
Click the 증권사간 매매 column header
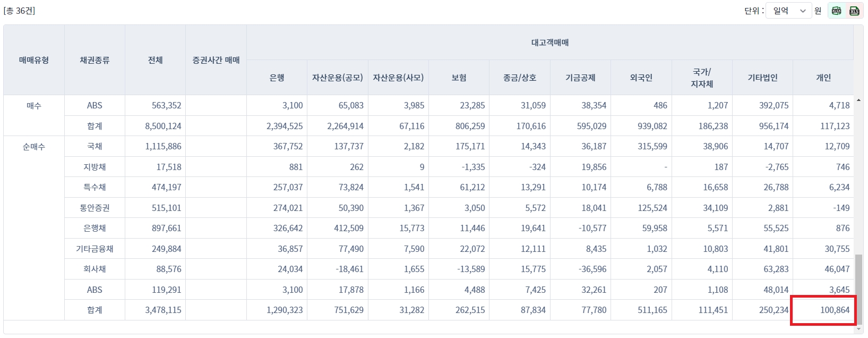pos(216,60)
